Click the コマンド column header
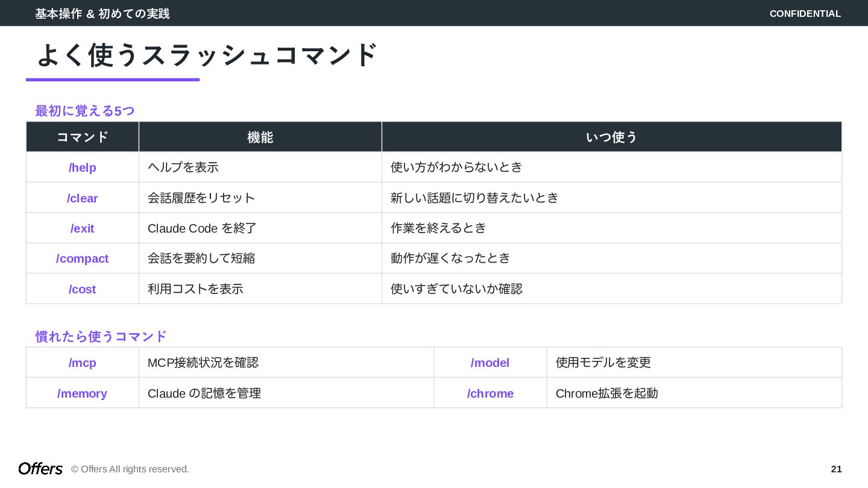Viewport: 868px width, 488px height. click(83, 137)
